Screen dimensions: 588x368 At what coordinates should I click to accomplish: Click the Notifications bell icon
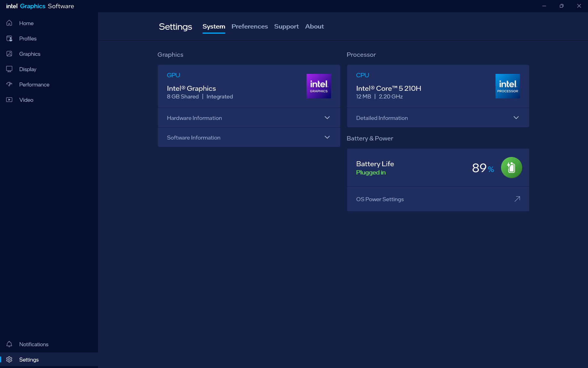pyautogui.click(x=9, y=344)
